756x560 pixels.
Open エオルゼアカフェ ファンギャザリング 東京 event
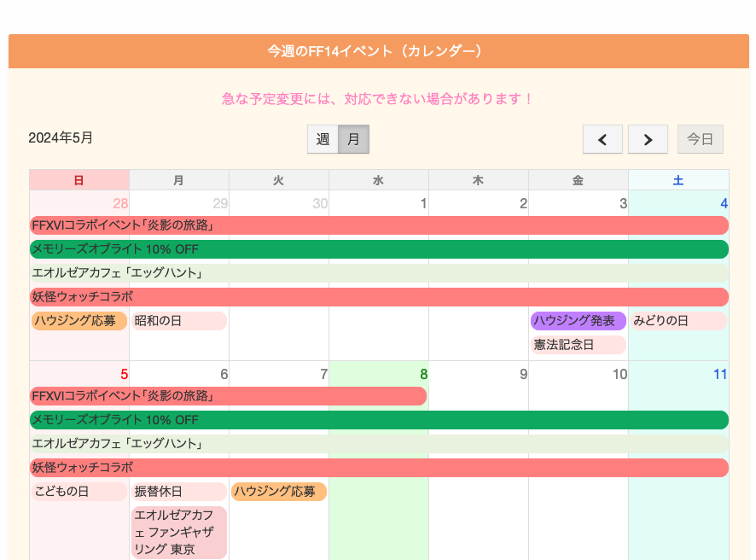click(x=179, y=533)
